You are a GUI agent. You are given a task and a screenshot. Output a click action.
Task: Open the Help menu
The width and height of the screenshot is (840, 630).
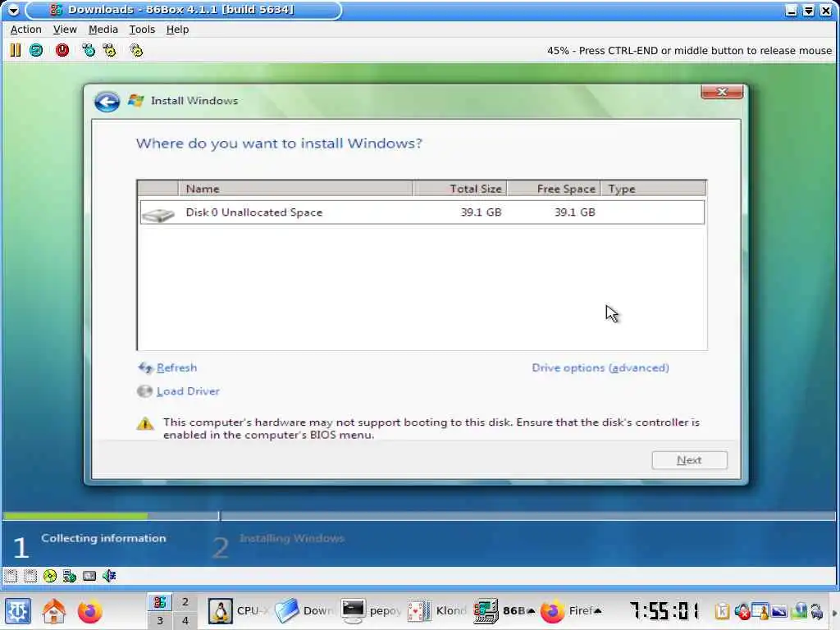[x=177, y=30]
